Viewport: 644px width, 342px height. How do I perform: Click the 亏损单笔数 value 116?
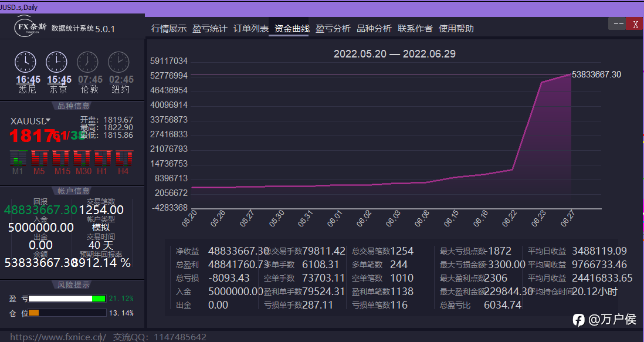click(x=399, y=305)
